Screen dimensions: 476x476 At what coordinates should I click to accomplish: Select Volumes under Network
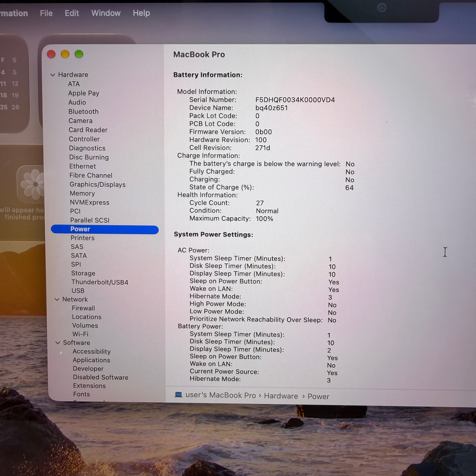[85, 326]
